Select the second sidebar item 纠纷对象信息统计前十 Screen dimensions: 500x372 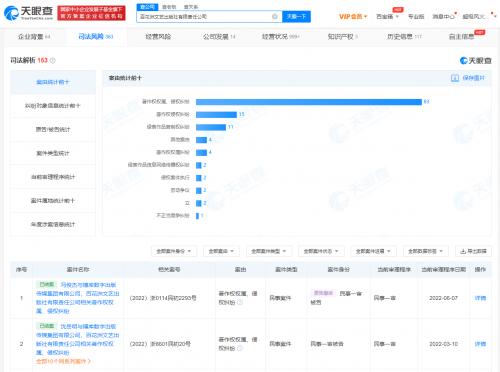coord(53,106)
